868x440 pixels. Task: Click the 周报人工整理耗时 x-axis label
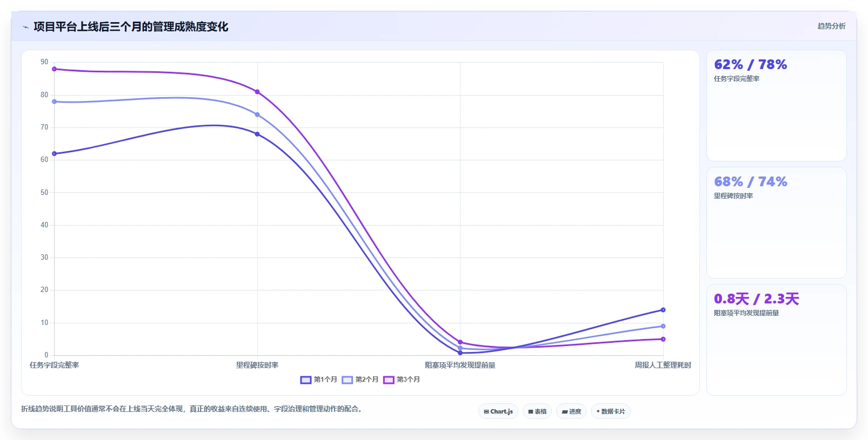pos(663,365)
